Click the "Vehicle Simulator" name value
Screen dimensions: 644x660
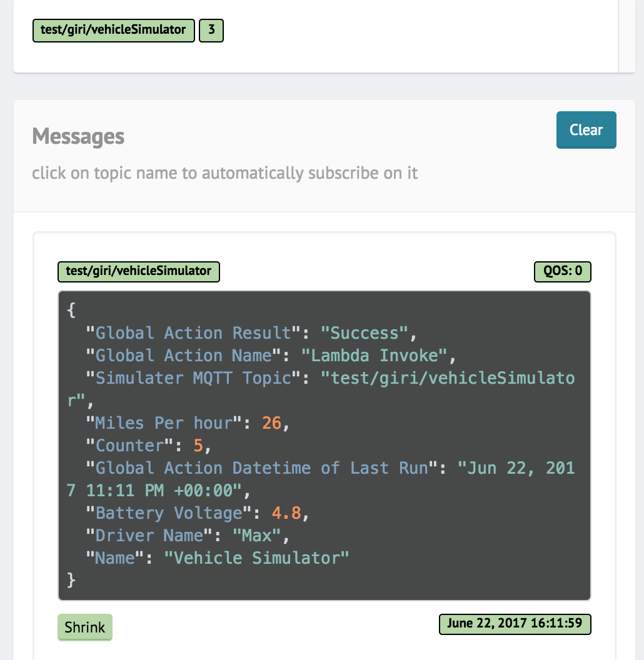click(x=256, y=558)
